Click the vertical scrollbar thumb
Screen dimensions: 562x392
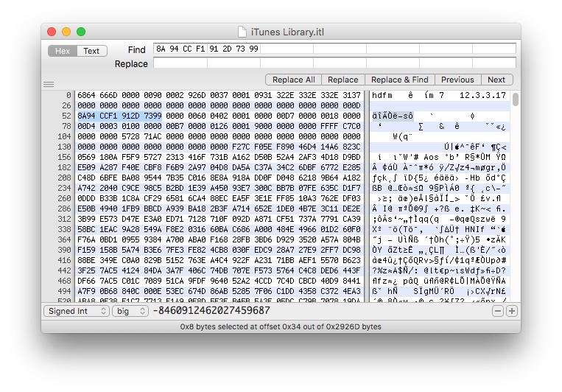(516, 99)
